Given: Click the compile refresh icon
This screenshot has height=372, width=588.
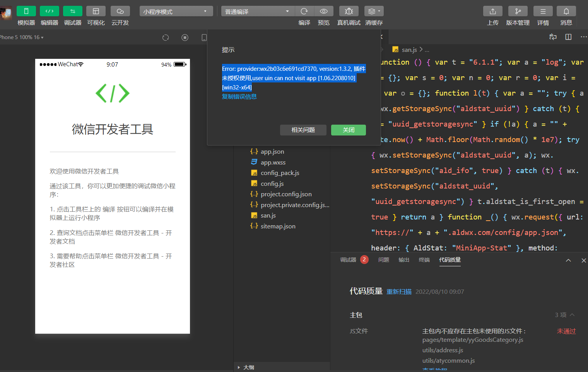Looking at the screenshot, I should (304, 11).
